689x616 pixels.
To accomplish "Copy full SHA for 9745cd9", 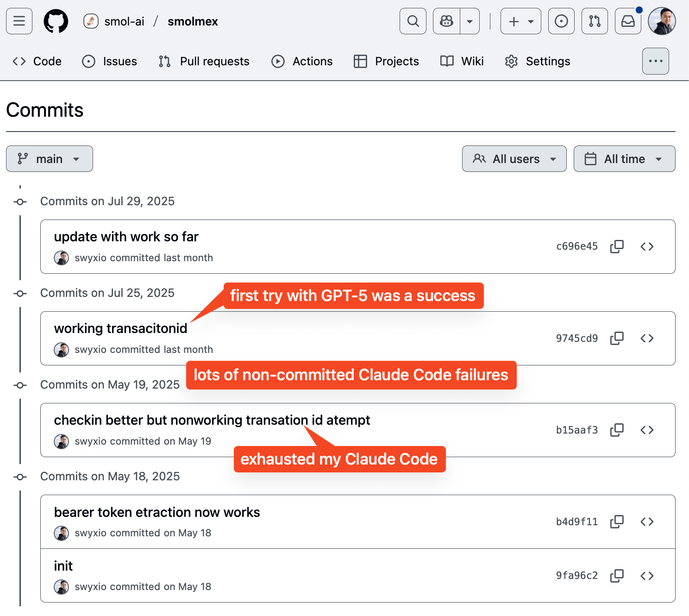I will coord(617,338).
